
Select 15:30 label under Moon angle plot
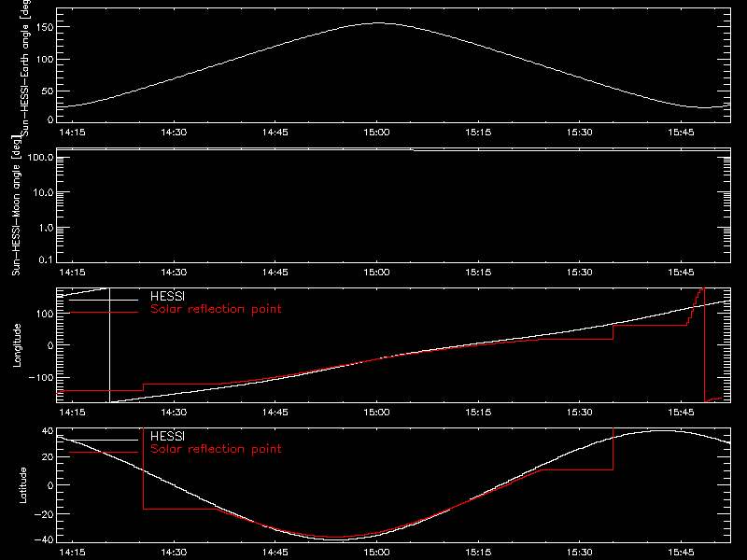coord(579,273)
